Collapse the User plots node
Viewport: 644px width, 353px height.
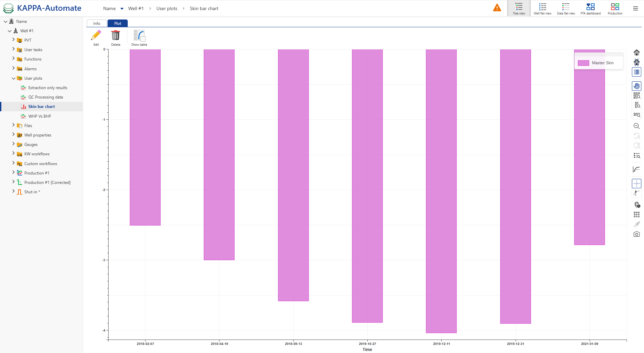coord(13,78)
